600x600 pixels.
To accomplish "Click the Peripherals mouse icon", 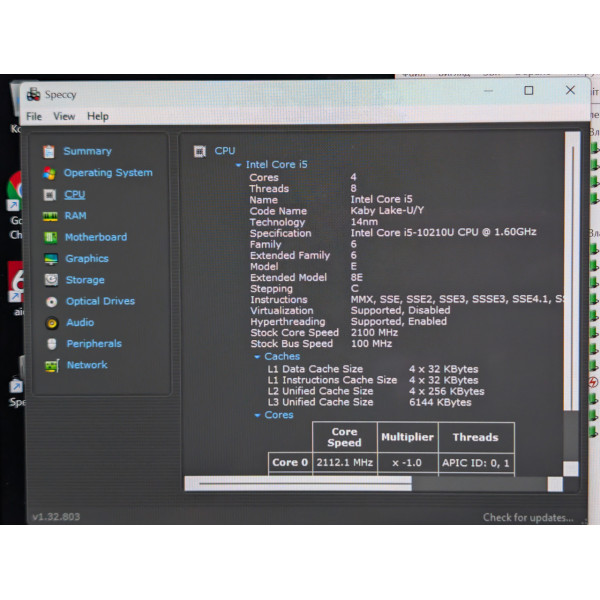I will [52, 344].
